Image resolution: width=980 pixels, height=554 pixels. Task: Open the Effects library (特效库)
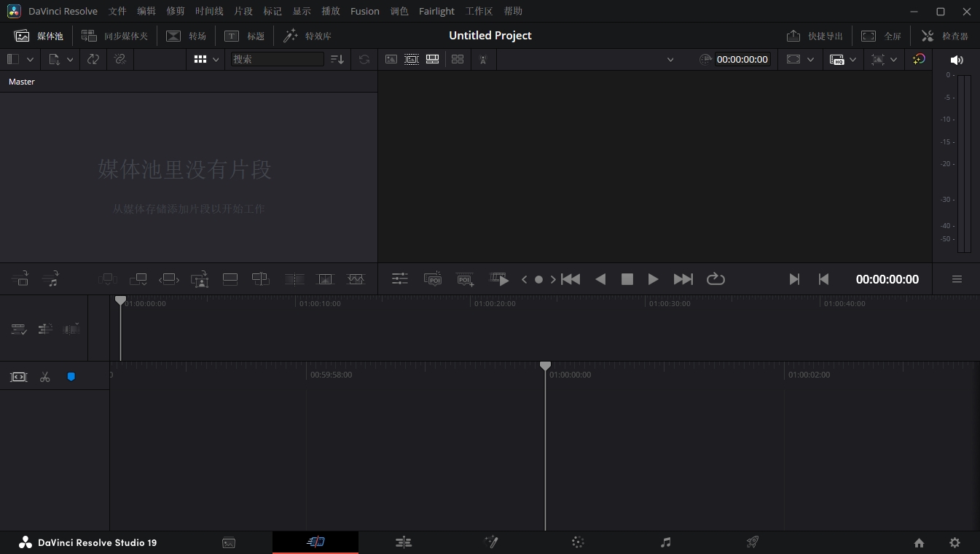[x=307, y=36]
